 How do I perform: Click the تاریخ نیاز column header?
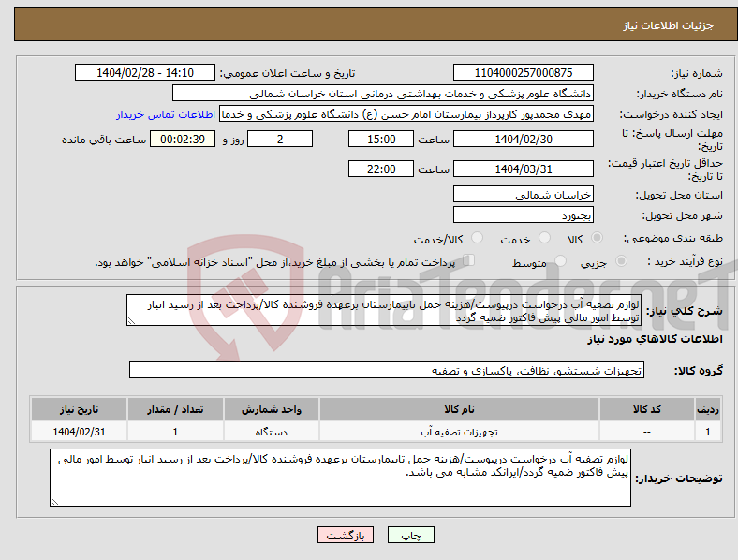(x=79, y=409)
